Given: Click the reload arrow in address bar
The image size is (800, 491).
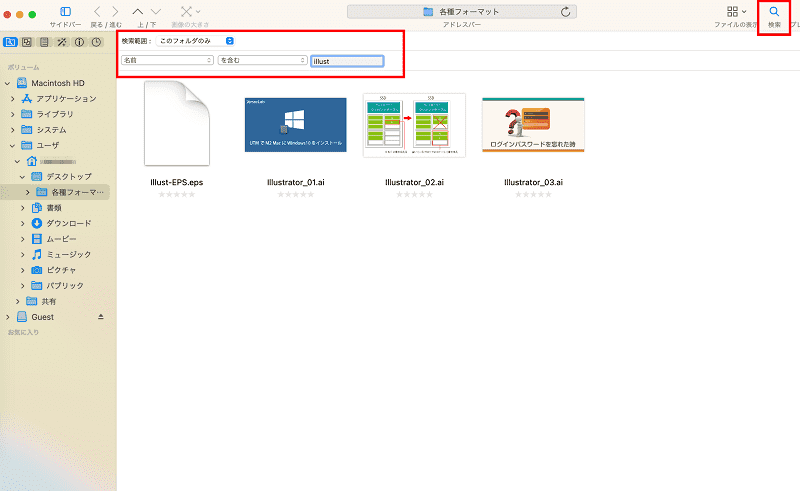Looking at the screenshot, I should pos(565,12).
